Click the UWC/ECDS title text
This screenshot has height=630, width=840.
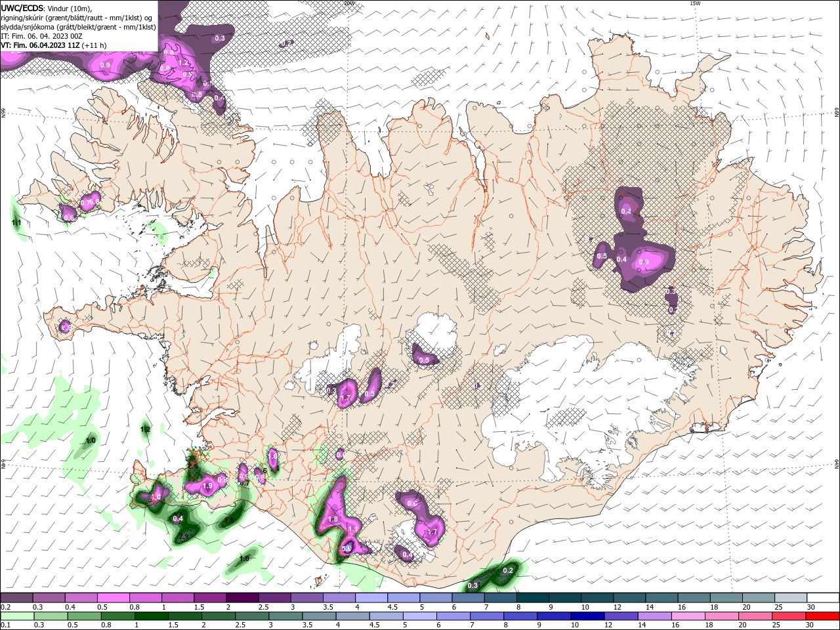22,8
